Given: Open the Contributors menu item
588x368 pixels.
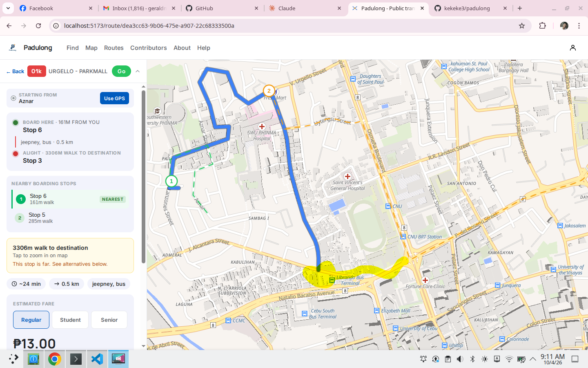Looking at the screenshot, I should point(149,48).
